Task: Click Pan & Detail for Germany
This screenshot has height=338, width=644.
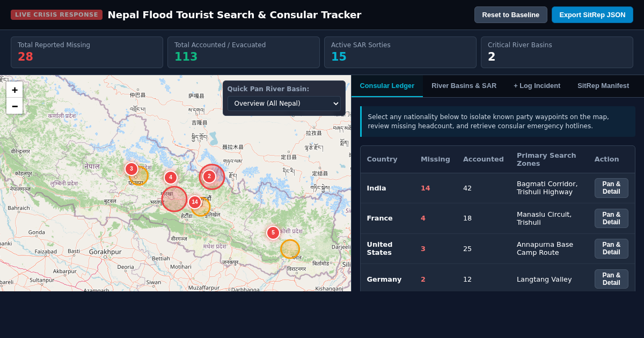Action: (611, 279)
